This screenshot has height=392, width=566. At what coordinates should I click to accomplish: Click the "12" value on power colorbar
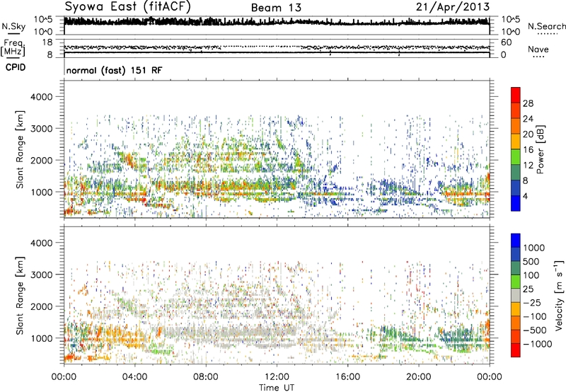(x=528, y=166)
